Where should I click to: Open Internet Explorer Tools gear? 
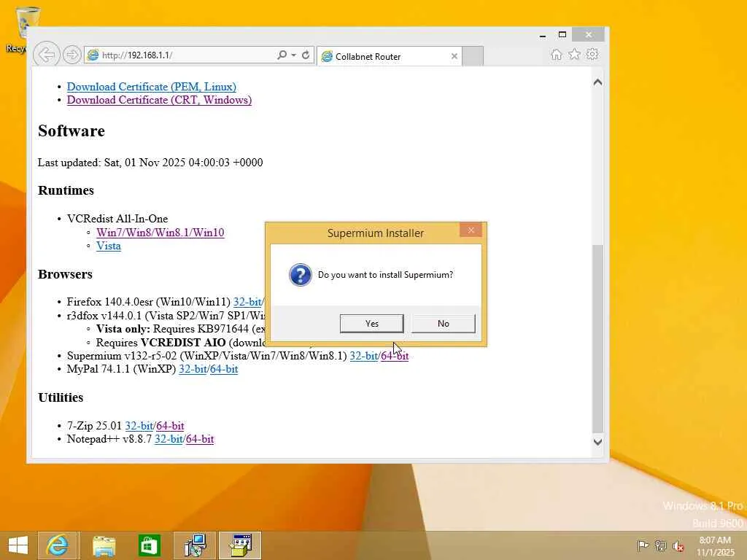pyautogui.click(x=592, y=54)
